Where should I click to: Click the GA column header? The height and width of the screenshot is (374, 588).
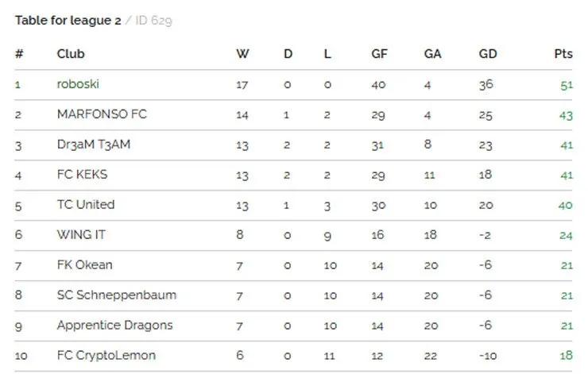(x=432, y=53)
